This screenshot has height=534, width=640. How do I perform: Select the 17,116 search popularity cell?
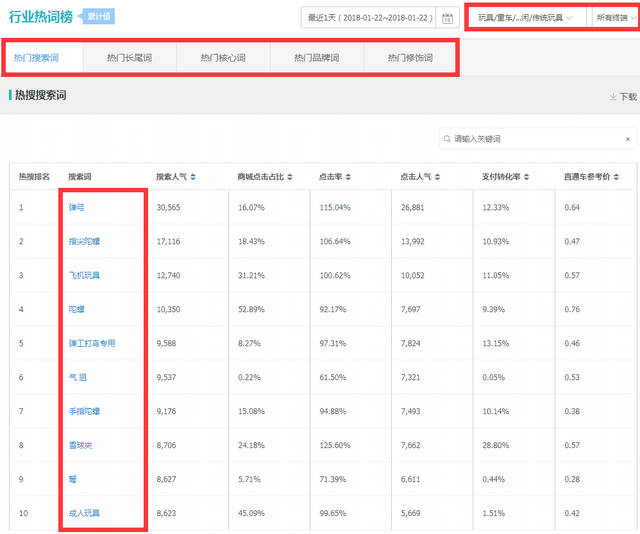168,241
